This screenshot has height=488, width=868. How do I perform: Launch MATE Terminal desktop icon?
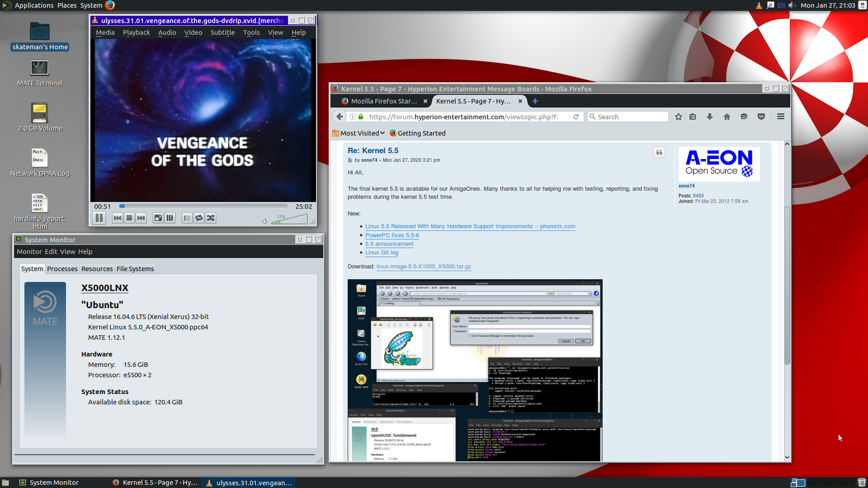40,73
